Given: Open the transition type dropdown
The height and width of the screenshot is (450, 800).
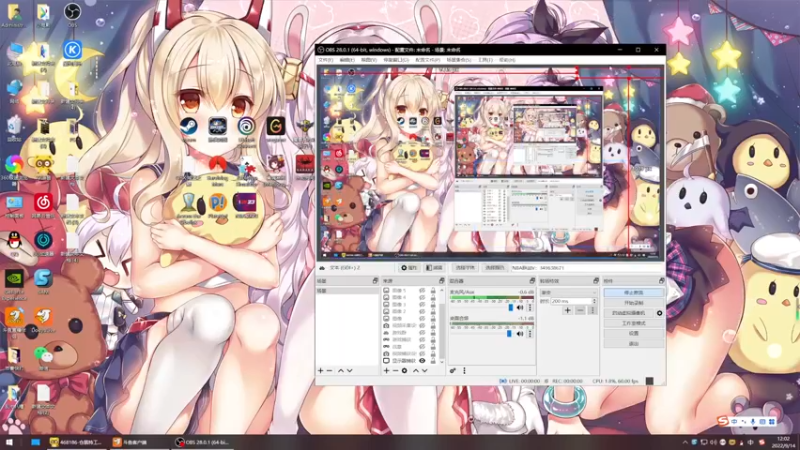Looking at the screenshot, I should pyautogui.click(x=568, y=292).
